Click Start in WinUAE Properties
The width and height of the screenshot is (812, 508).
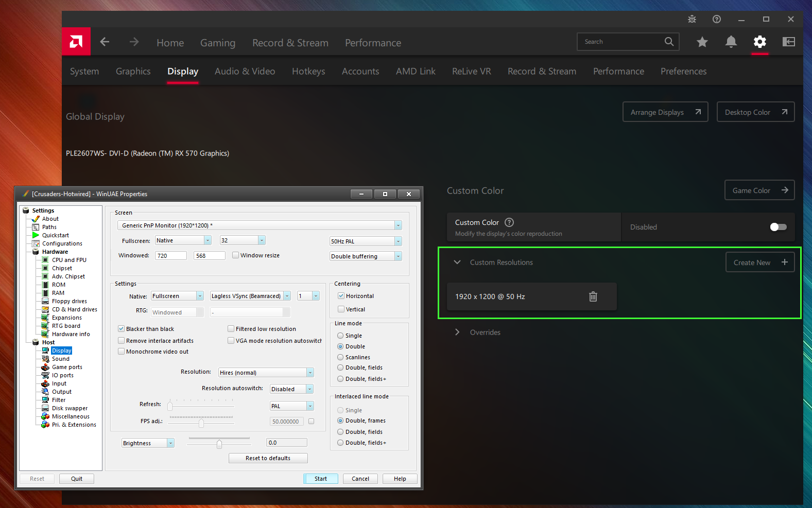(321, 479)
